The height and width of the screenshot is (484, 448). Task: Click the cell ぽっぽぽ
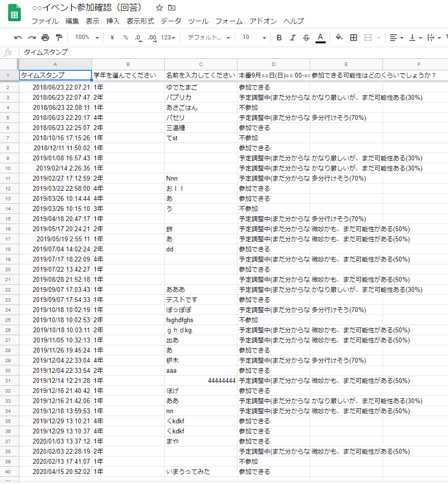201,310
